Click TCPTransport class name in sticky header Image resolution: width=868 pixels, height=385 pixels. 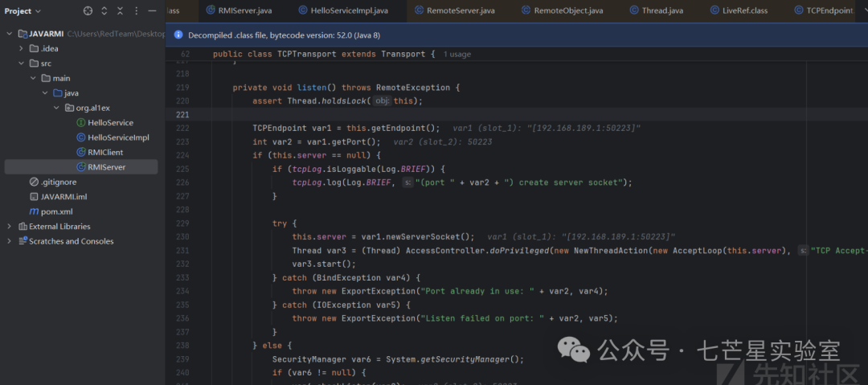pos(307,55)
